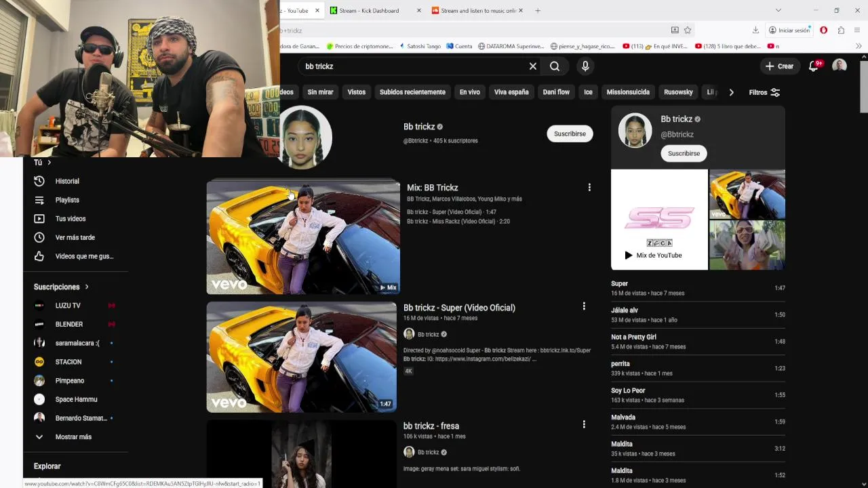
Task: Open the Space Hammu subscription
Action: point(75,399)
